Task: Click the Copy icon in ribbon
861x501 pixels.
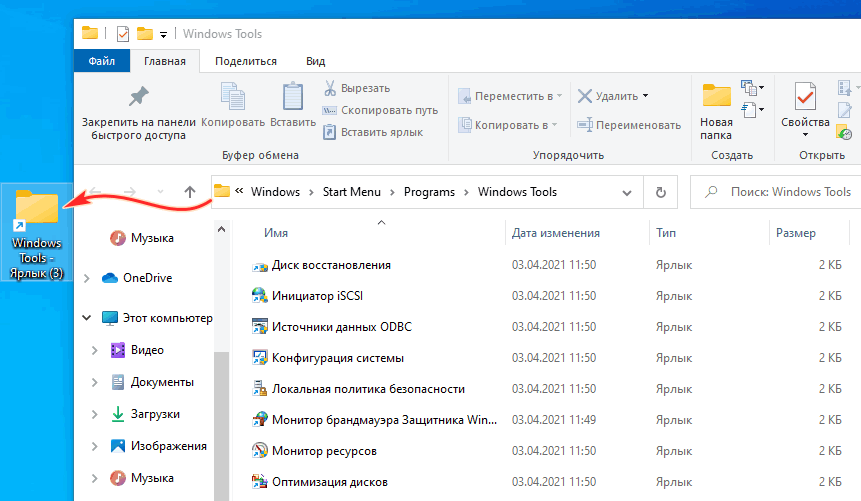Action: click(233, 97)
